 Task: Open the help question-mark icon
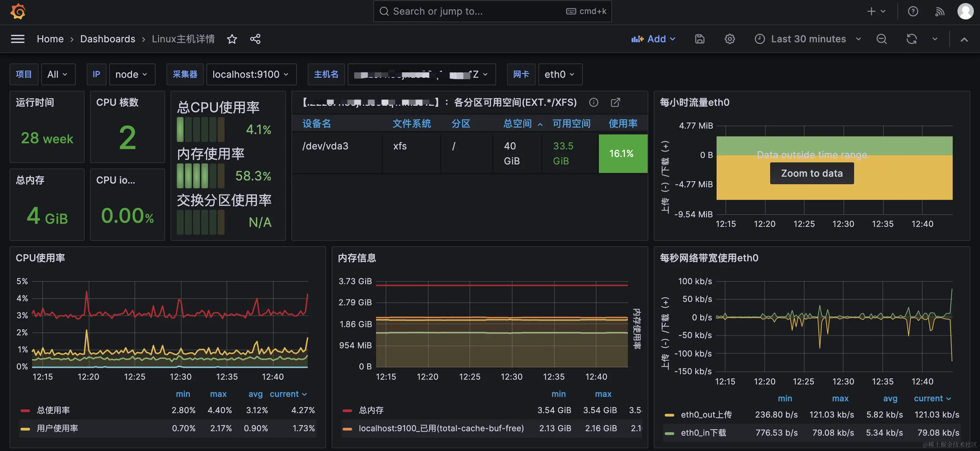913,11
